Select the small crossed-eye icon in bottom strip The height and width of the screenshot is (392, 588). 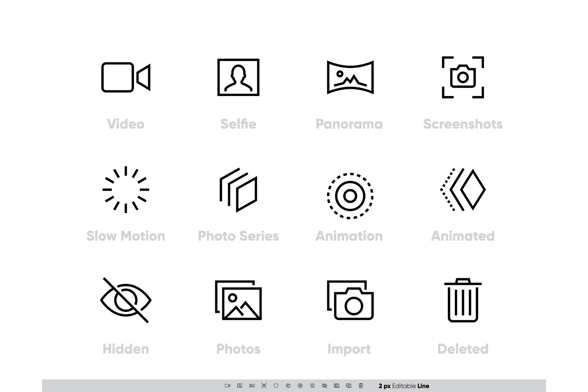(324, 386)
